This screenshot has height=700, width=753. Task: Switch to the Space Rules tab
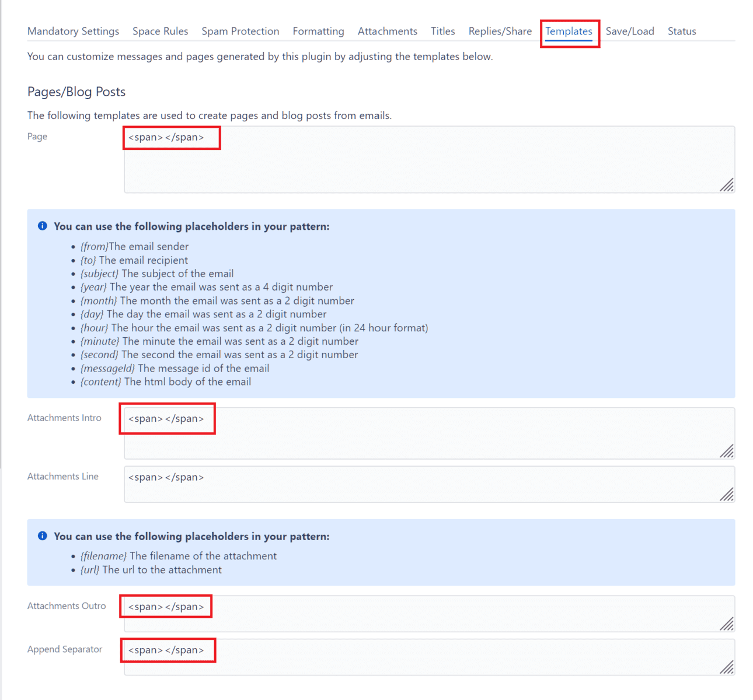[x=160, y=32]
